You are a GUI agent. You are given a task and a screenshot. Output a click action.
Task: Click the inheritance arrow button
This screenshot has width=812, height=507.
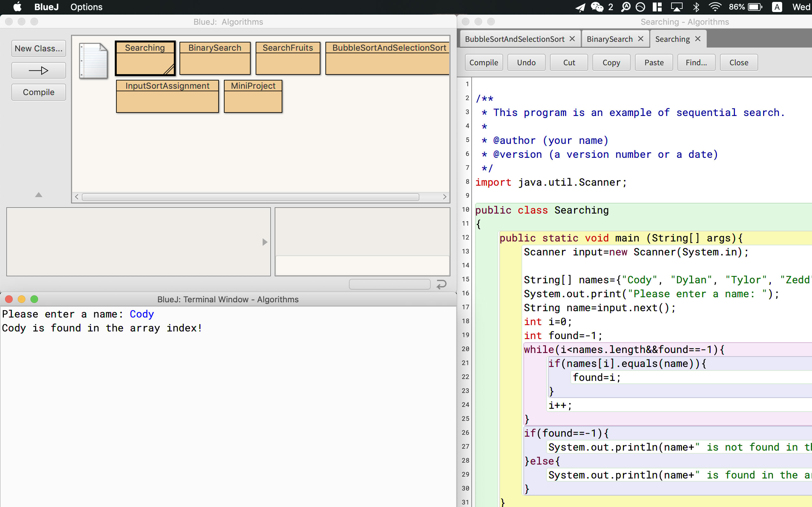click(39, 70)
